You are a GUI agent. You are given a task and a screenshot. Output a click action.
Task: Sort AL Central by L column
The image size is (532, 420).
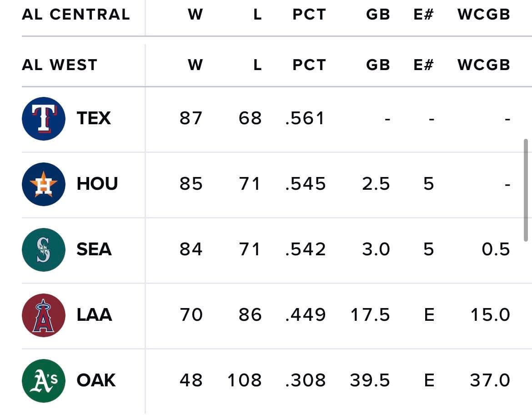point(258,14)
